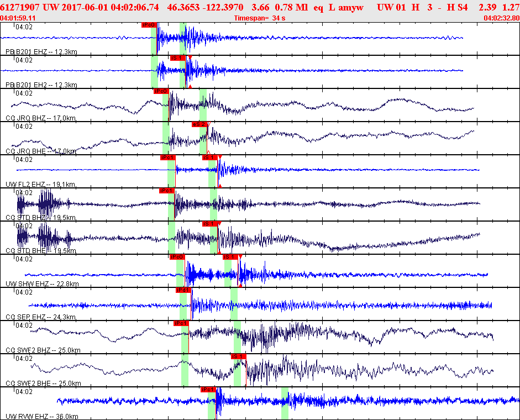
Task: Select the iPc1 pick flag on UW RWW EHZ
Action: coord(208,390)
